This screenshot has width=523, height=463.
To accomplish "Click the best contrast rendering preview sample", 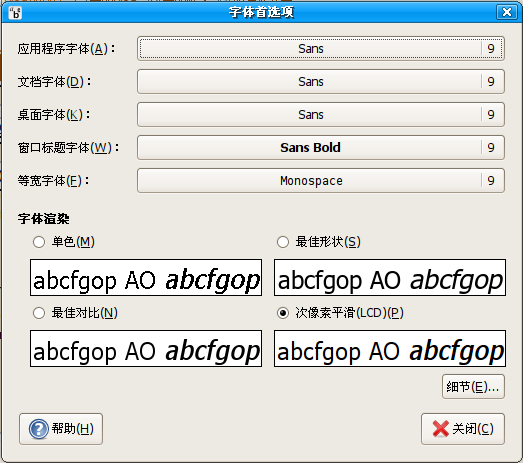I will [146, 349].
